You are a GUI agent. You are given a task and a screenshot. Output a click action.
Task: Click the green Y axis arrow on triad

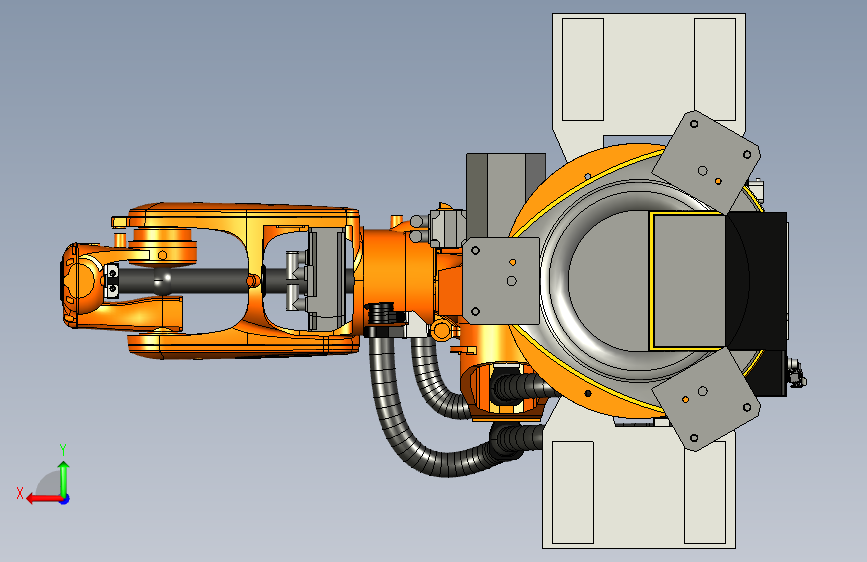64,478
